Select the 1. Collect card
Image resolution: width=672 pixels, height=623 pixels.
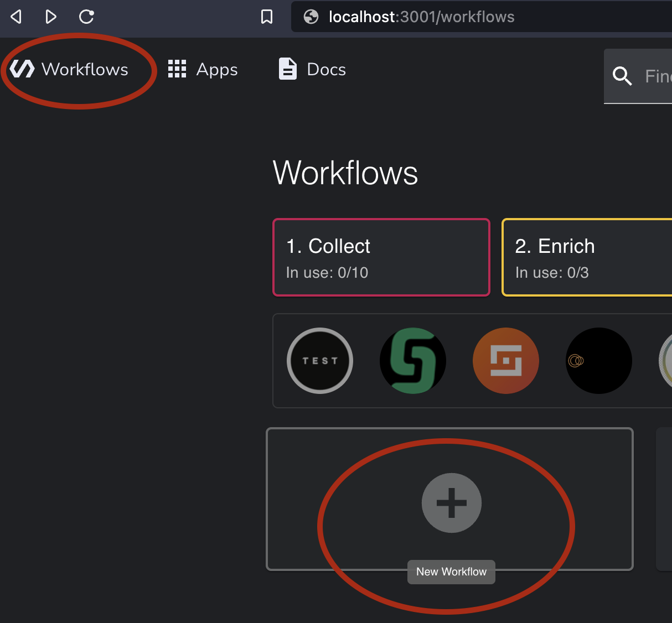[x=381, y=258]
